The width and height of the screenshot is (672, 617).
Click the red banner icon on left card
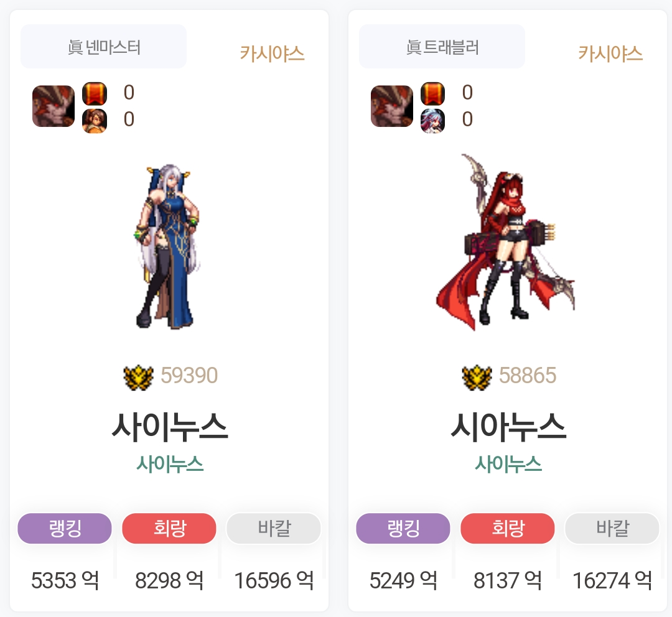(x=95, y=94)
